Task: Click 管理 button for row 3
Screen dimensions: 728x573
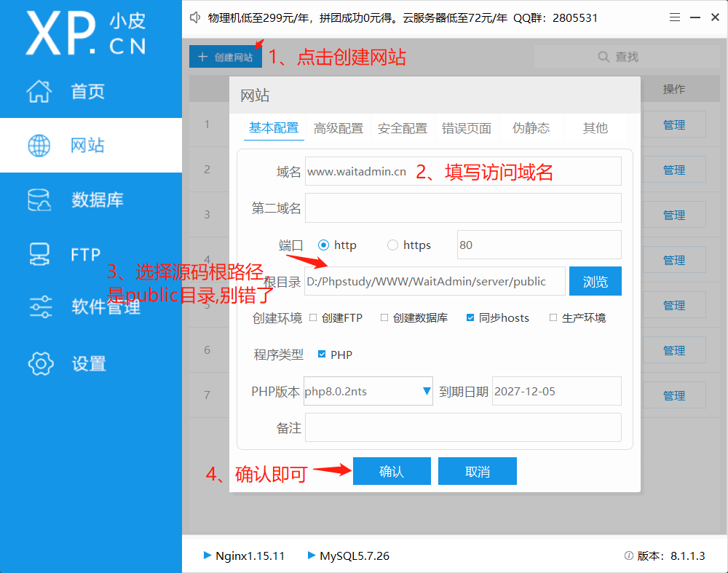Action: tap(674, 215)
